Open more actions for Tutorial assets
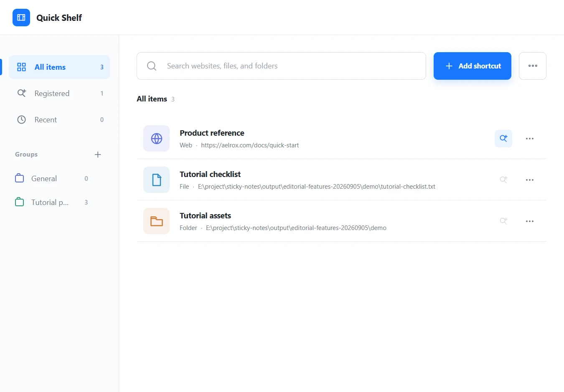Viewport: 564px width, 392px height. 530,221
